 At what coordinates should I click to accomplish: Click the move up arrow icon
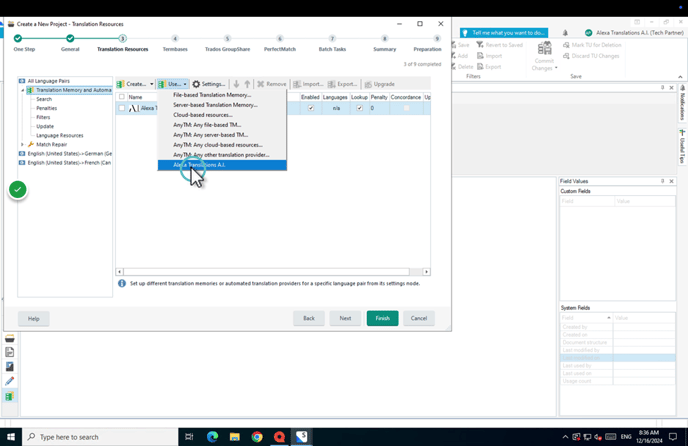coord(247,84)
